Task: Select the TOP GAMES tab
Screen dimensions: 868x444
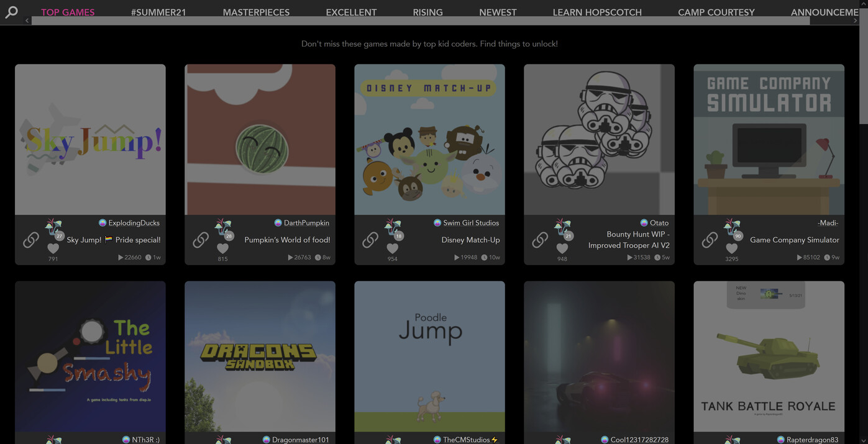Action: coord(68,12)
